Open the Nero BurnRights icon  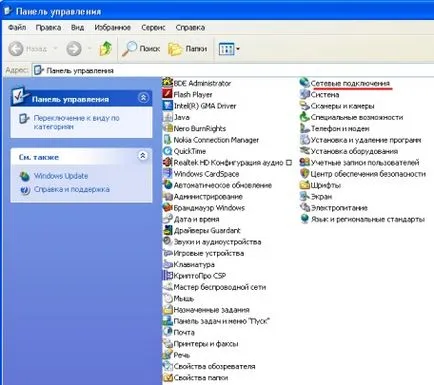(167, 128)
